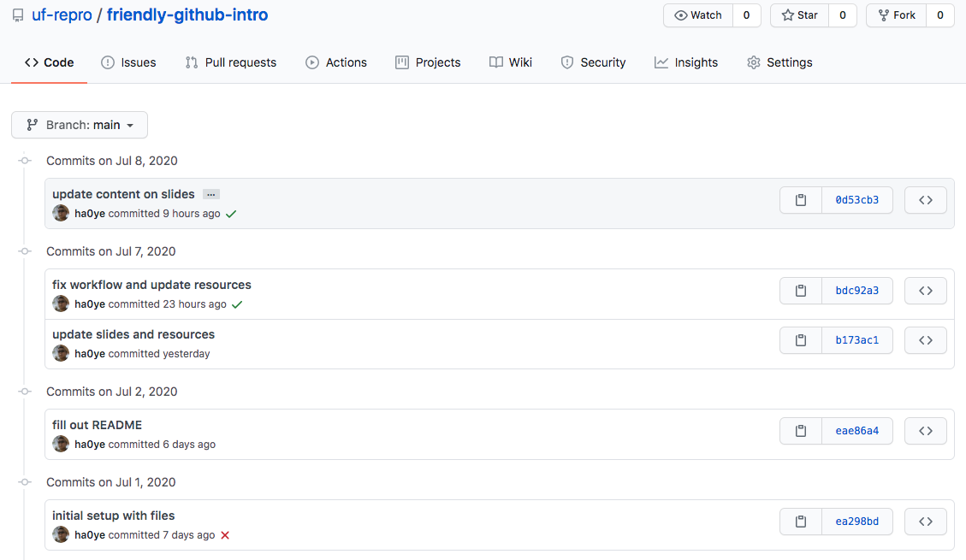
Task: Copy full SHA for commit eae86a4
Action: [x=800, y=431]
